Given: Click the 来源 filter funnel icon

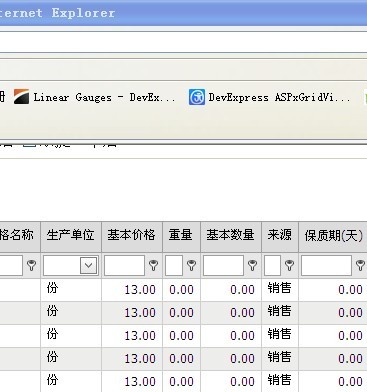Looking at the screenshot, I should (289, 265).
